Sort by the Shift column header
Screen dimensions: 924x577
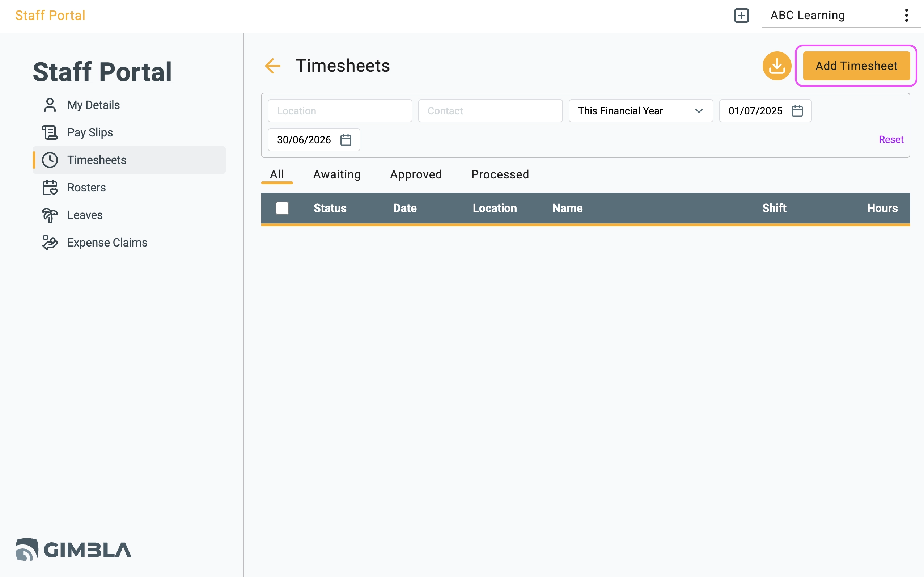click(x=774, y=209)
